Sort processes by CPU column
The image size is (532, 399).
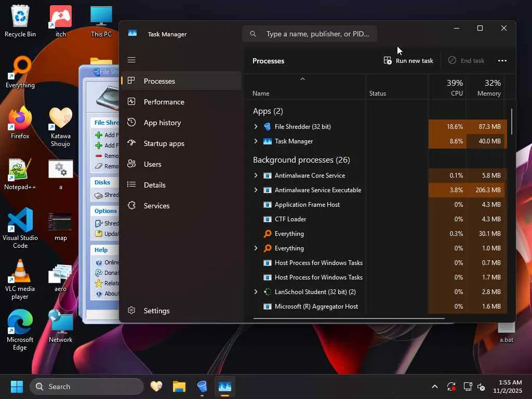coord(448,87)
